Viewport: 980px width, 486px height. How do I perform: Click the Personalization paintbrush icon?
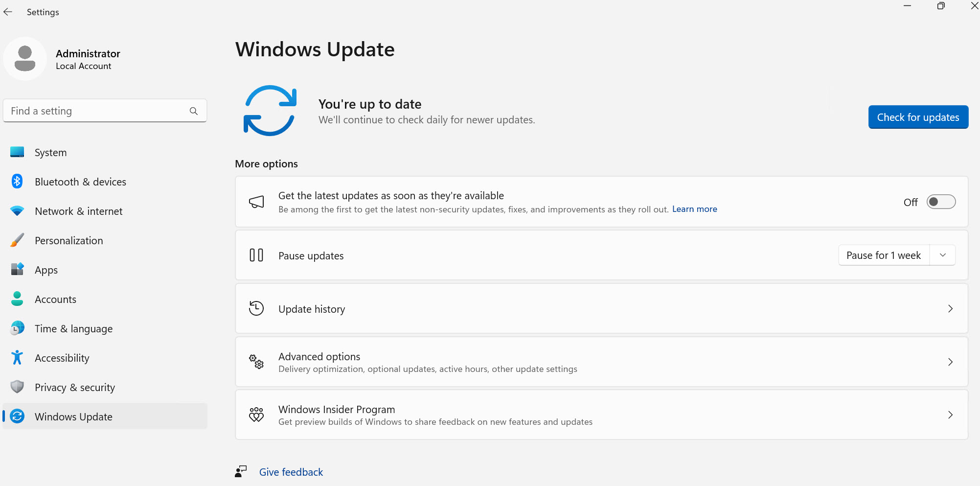point(17,240)
